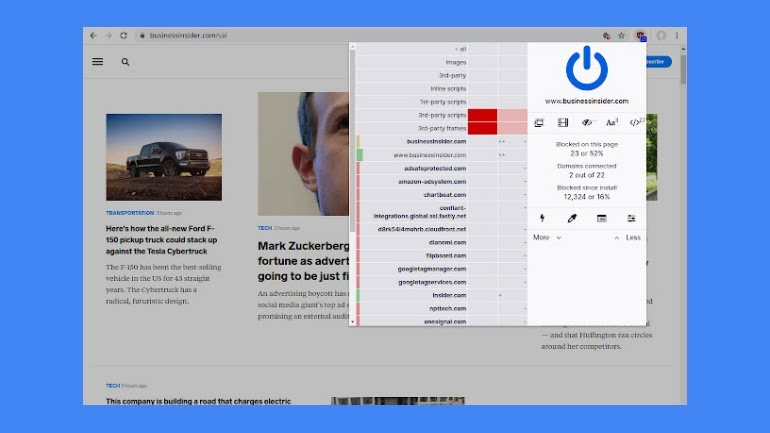Viewport: 770px width, 433px height.
Task: Click the browser forward arrow
Action: pyautogui.click(x=108, y=35)
